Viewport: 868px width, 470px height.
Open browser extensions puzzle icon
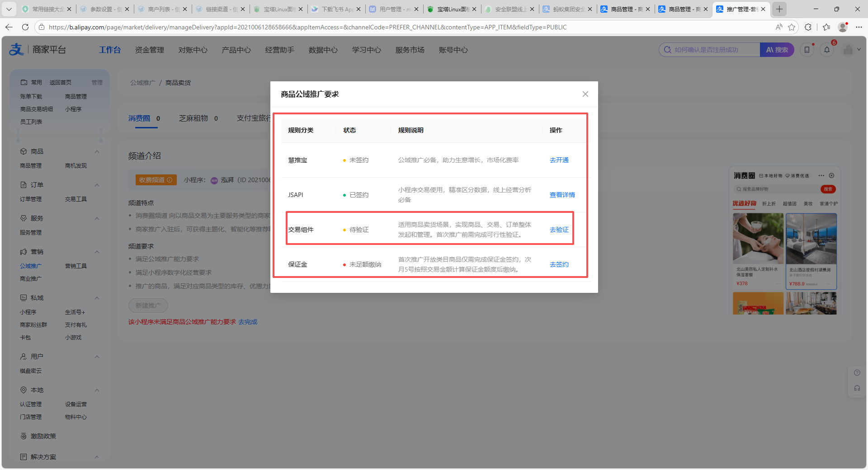(x=808, y=27)
